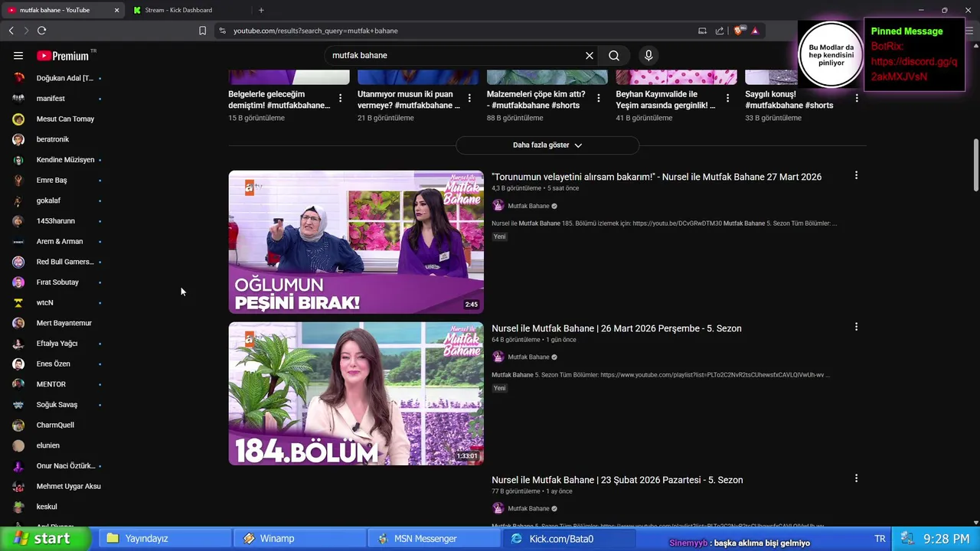Play the '184.BÖLÜM' video thumbnail

356,393
